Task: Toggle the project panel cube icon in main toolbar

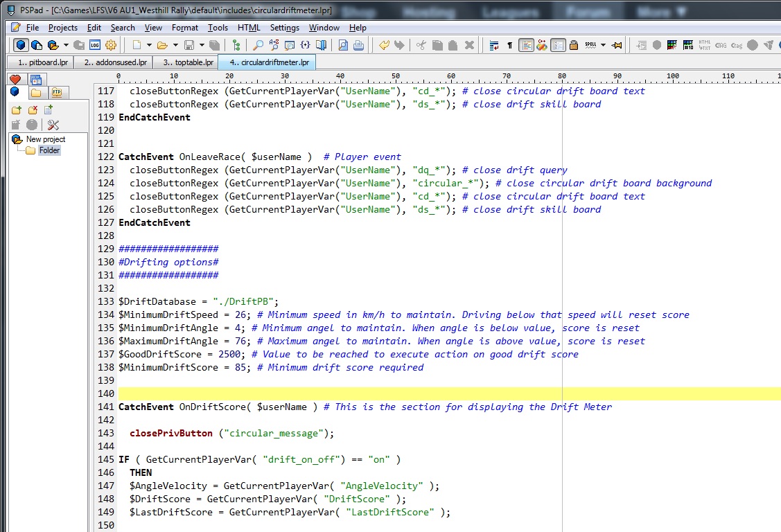Action: (x=20, y=45)
